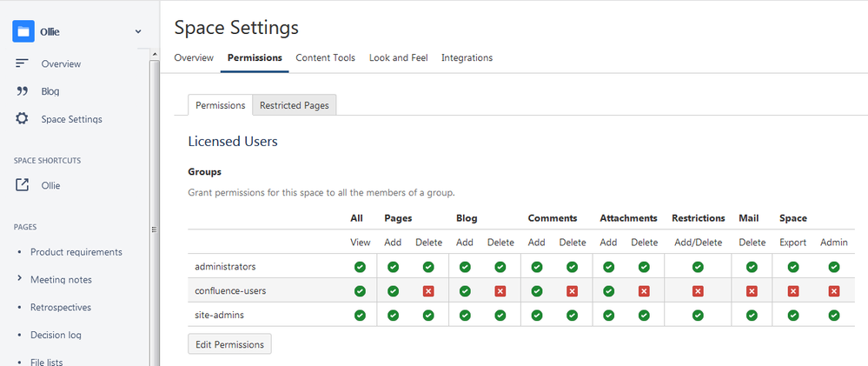Open the Restricted Pages tab

(294, 105)
